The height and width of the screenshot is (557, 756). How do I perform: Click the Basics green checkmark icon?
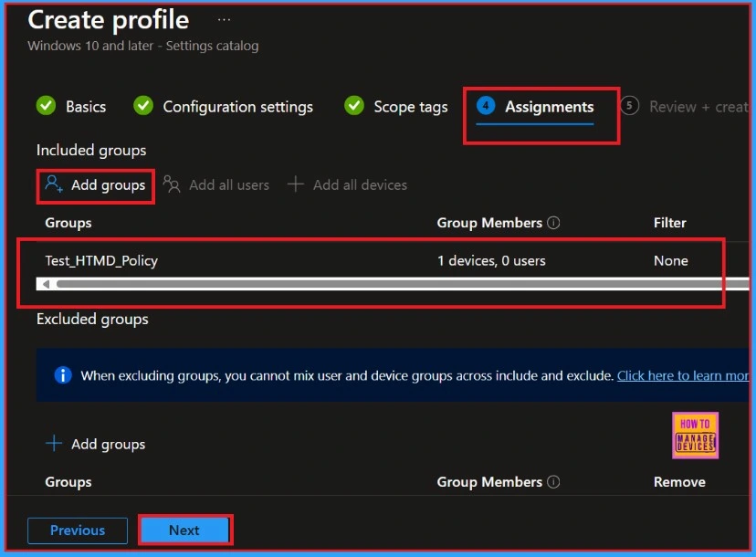pyautogui.click(x=47, y=105)
